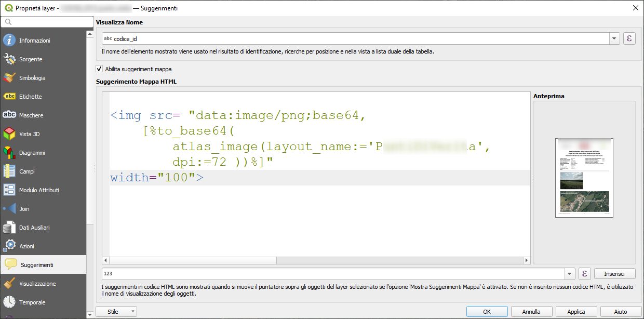Open the Etichette labels icon
This screenshot has height=319, width=644.
(x=9, y=97)
